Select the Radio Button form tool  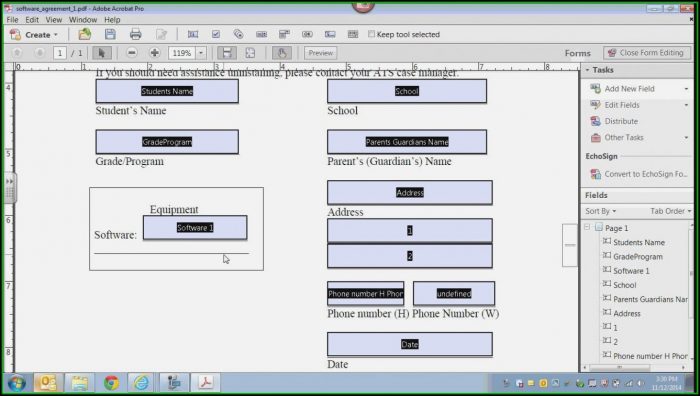coord(238,34)
